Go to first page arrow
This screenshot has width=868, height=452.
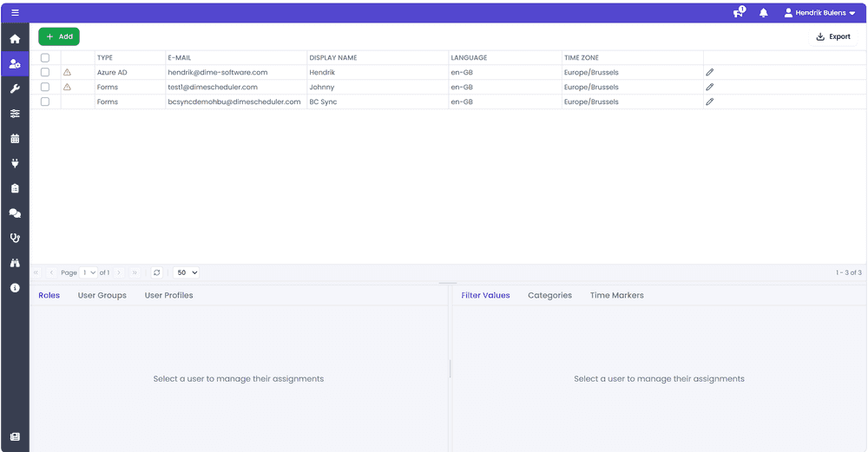pos(36,272)
